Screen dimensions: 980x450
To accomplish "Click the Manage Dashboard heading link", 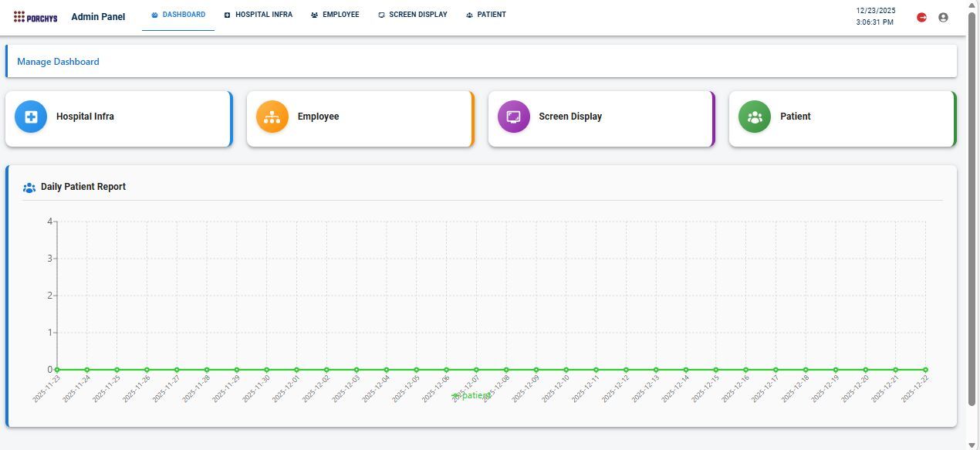I will [58, 62].
